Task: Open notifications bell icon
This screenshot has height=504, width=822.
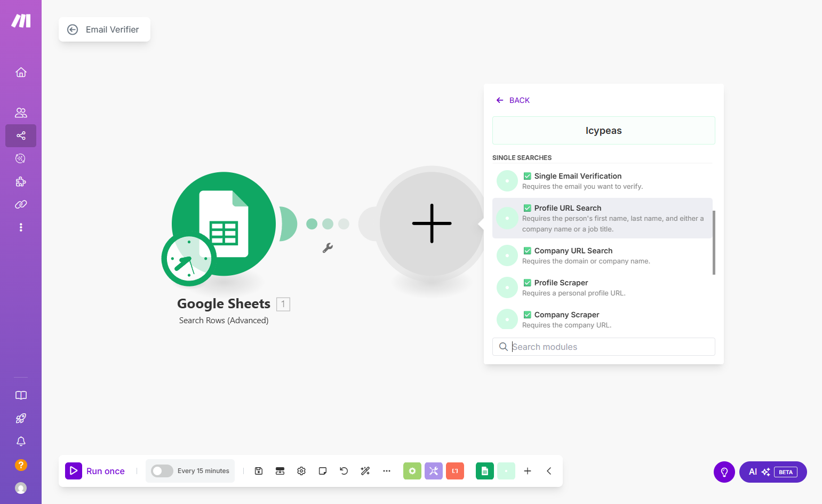Action: click(21, 441)
